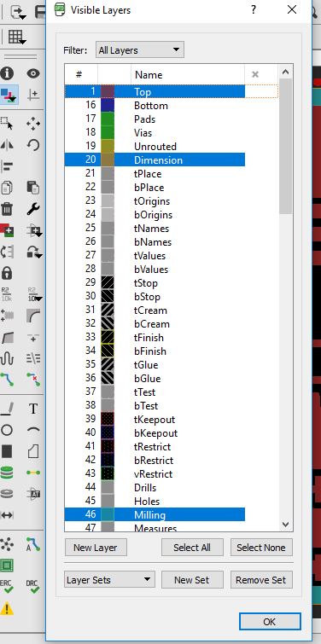321x644 pixels.
Task: Run the ERC check
Action: click(x=7, y=587)
